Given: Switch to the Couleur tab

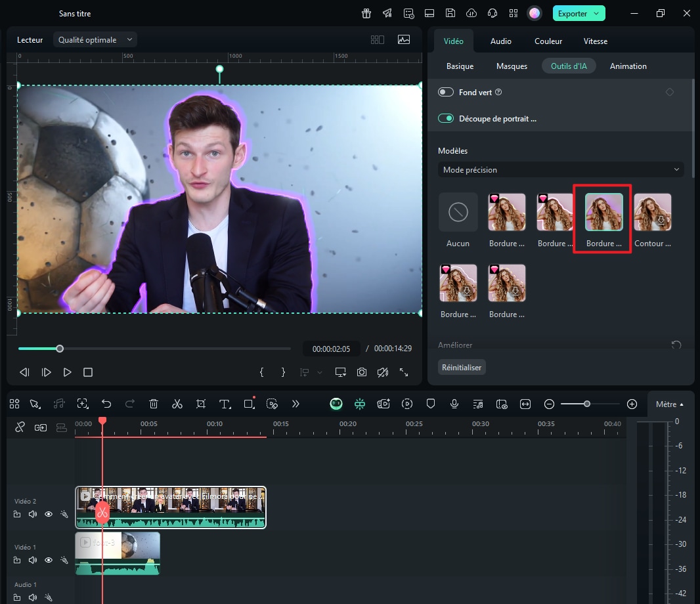Looking at the screenshot, I should [548, 41].
